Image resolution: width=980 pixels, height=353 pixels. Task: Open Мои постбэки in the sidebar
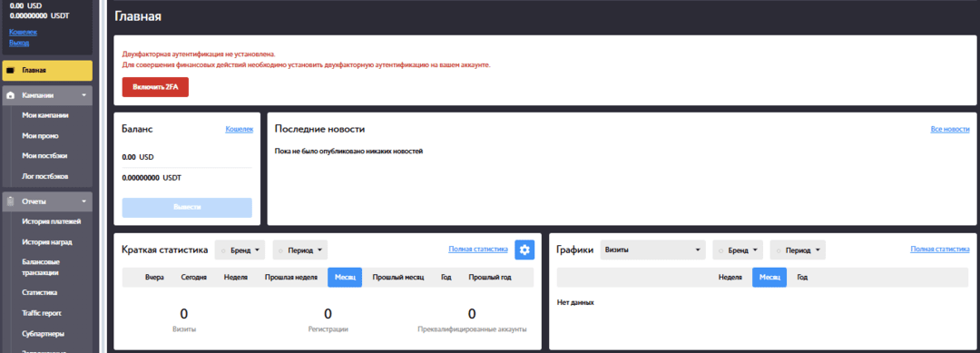(44, 155)
